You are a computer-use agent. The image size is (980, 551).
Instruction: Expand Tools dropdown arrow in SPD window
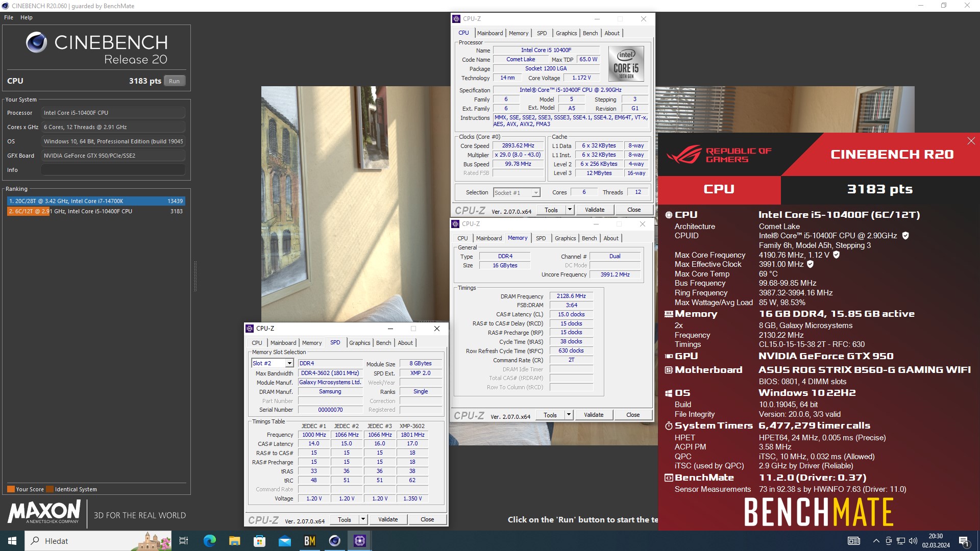tap(363, 519)
